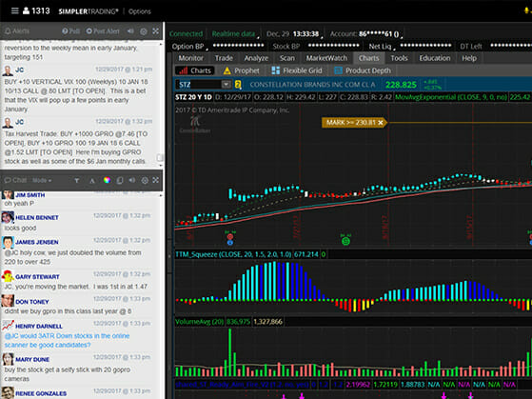Screen dimensions: 532x399
Task: Click the chat copy pages icon
Action: point(119,180)
